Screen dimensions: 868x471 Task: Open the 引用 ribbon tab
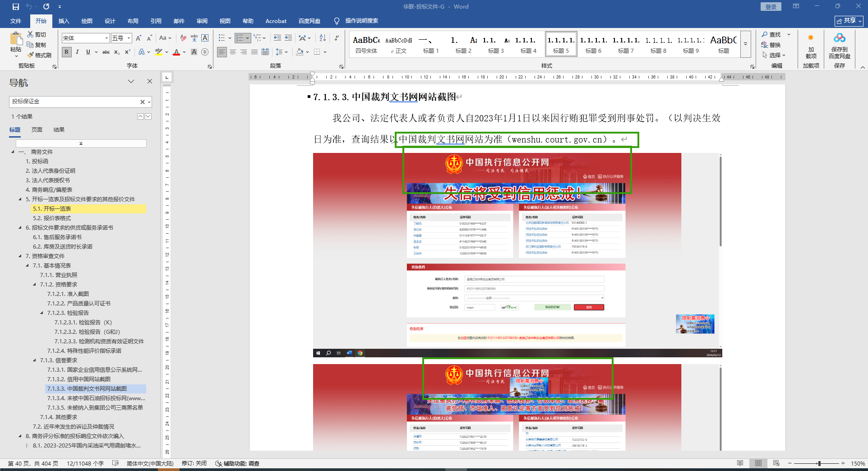coord(156,21)
